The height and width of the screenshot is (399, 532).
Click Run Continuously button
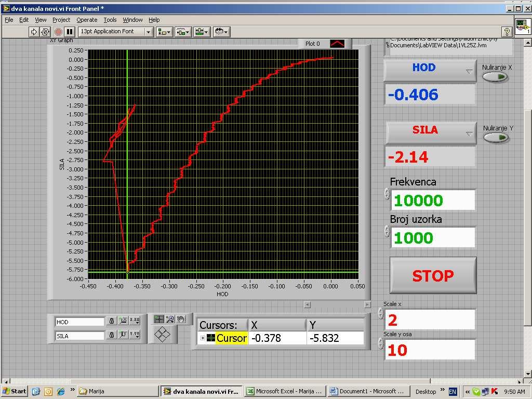point(45,32)
